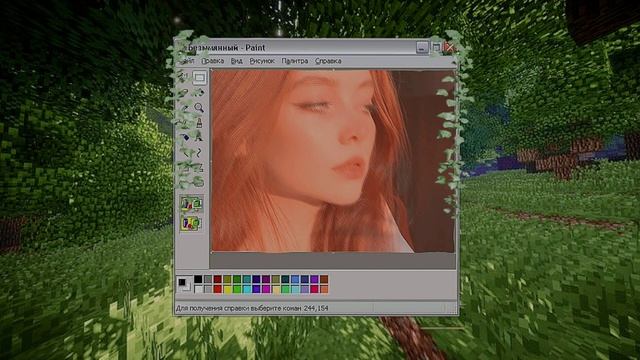Pick the navy swatch right of teal

(x=256, y=279)
